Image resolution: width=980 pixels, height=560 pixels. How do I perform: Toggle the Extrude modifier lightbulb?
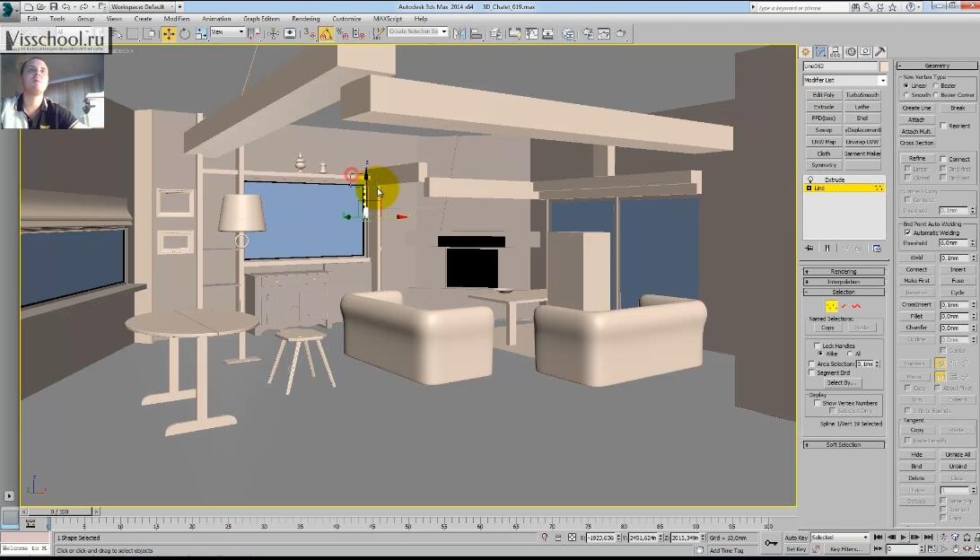810,180
